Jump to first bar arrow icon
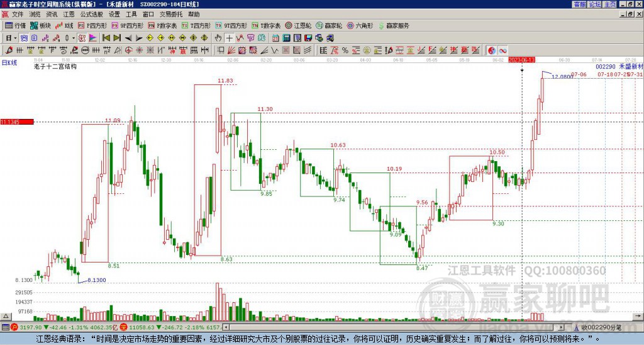This screenshot has height=345, width=644. coord(106,38)
